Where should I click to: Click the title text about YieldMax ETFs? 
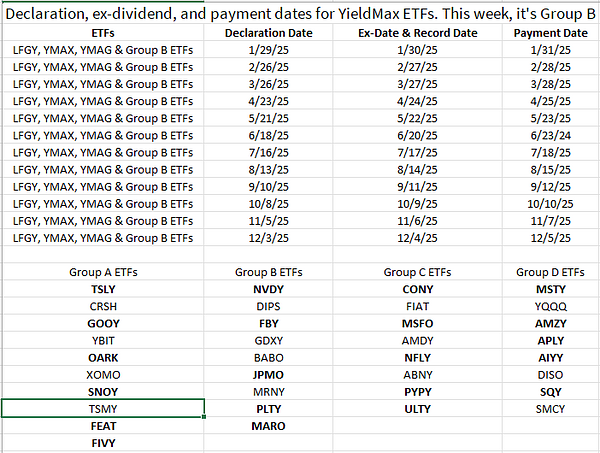coord(299,12)
